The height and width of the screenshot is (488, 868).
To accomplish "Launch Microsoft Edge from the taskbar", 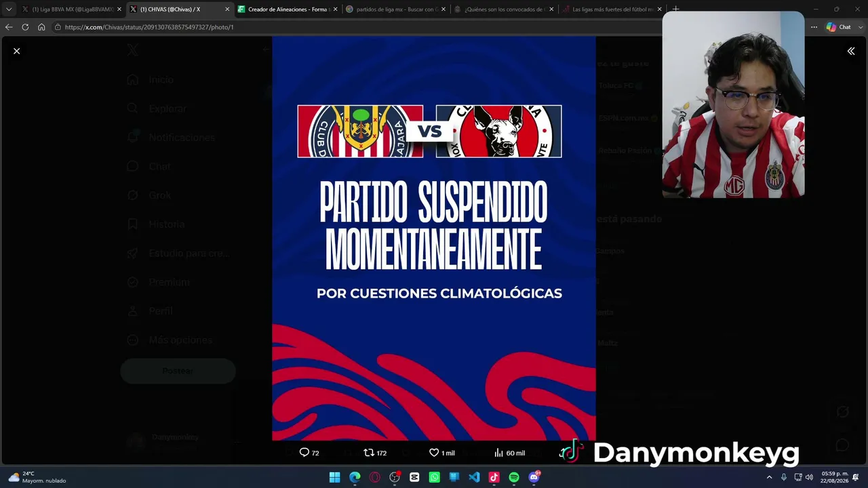I will tap(355, 477).
